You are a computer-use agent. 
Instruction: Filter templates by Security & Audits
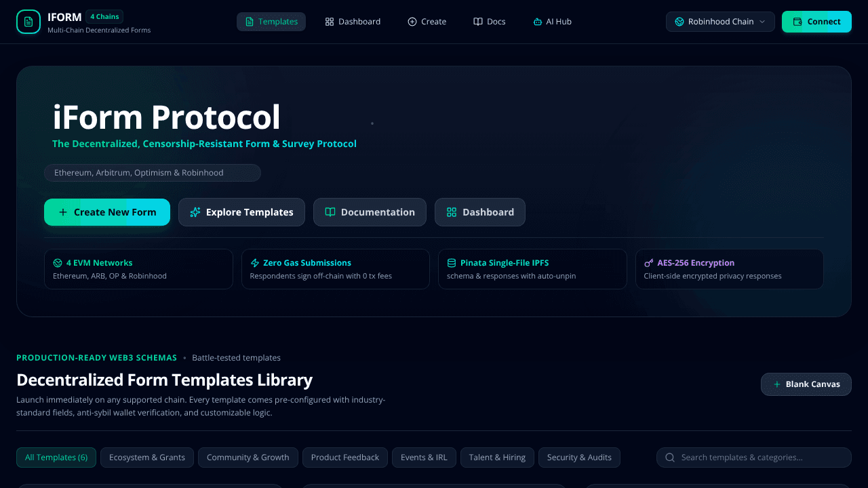tap(579, 457)
